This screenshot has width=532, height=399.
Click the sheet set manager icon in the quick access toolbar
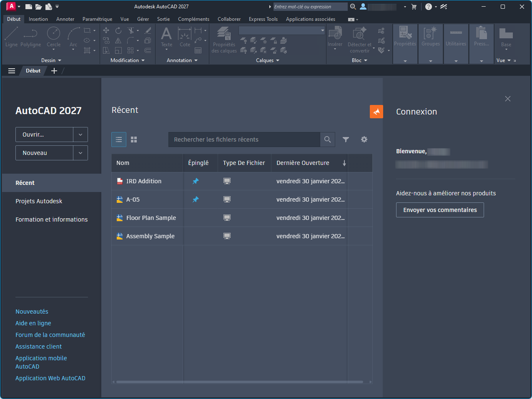pyautogui.click(x=48, y=7)
